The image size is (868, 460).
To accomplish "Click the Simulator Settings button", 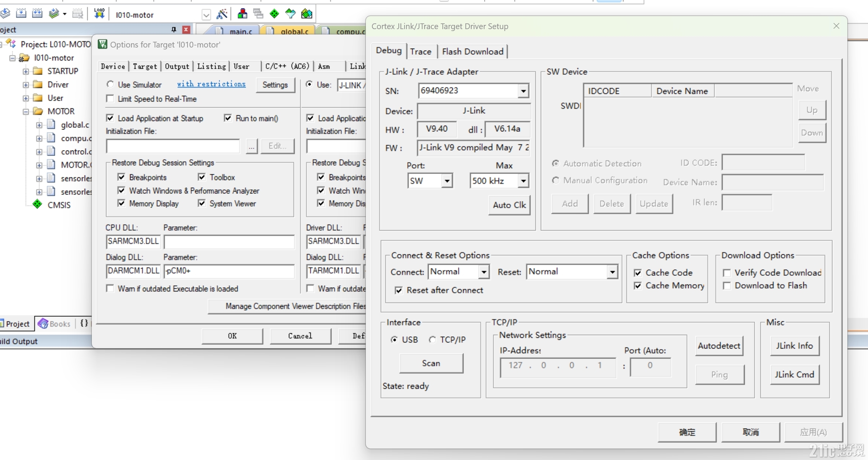I will 275,85.
